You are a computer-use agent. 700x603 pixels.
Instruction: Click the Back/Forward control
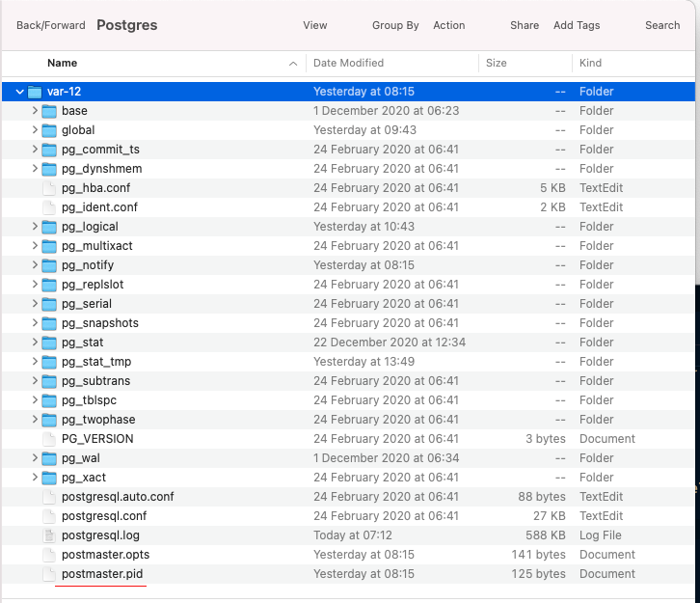click(x=51, y=25)
